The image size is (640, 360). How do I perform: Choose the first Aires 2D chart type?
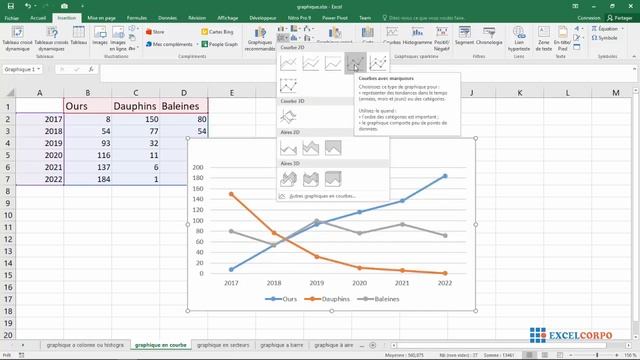(x=288, y=148)
